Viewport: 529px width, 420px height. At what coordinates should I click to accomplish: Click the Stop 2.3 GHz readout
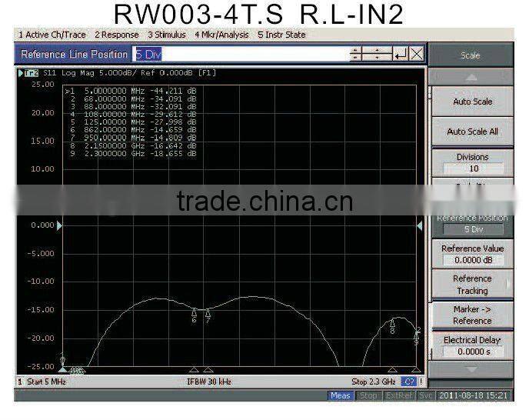tap(374, 382)
